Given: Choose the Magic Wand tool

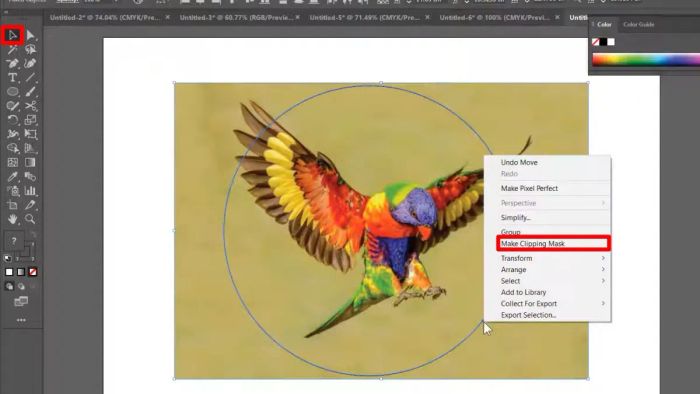Looking at the screenshot, I should 12,49.
